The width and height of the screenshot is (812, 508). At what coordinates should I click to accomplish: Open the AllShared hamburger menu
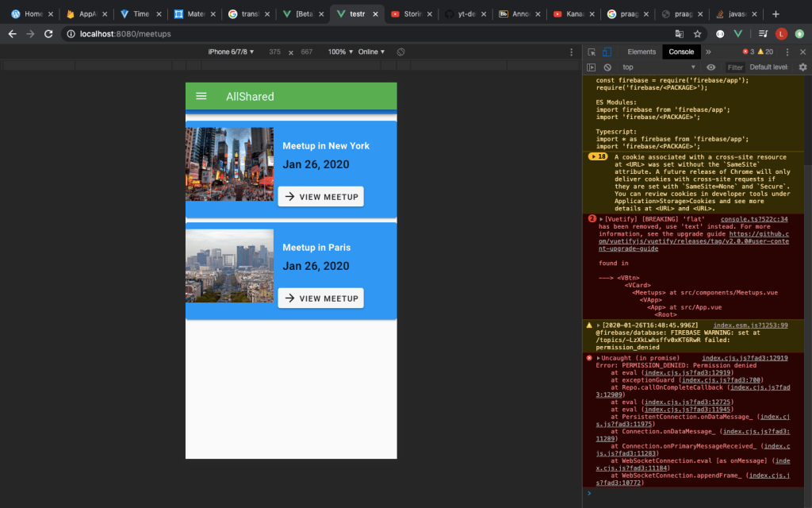[x=201, y=96]
